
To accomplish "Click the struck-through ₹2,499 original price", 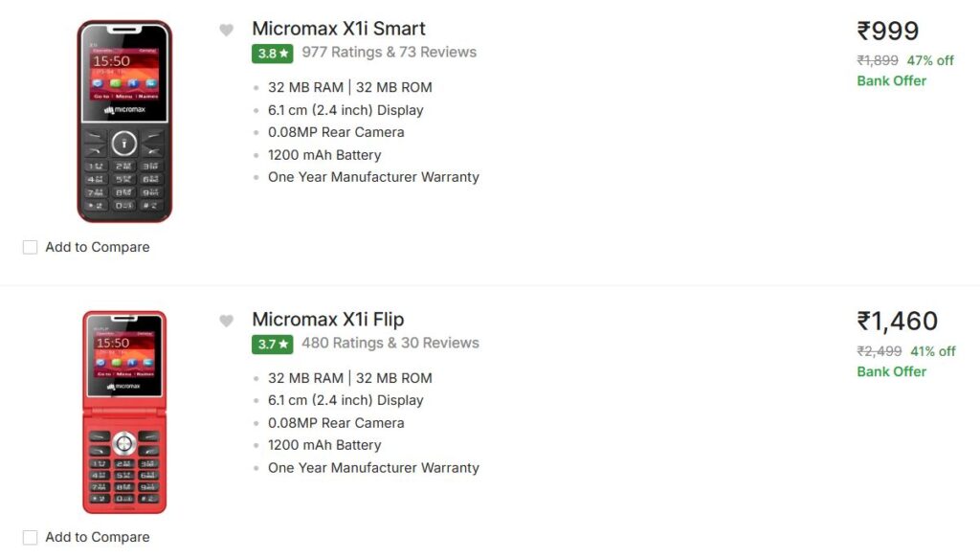I will (x=879, y=351).
